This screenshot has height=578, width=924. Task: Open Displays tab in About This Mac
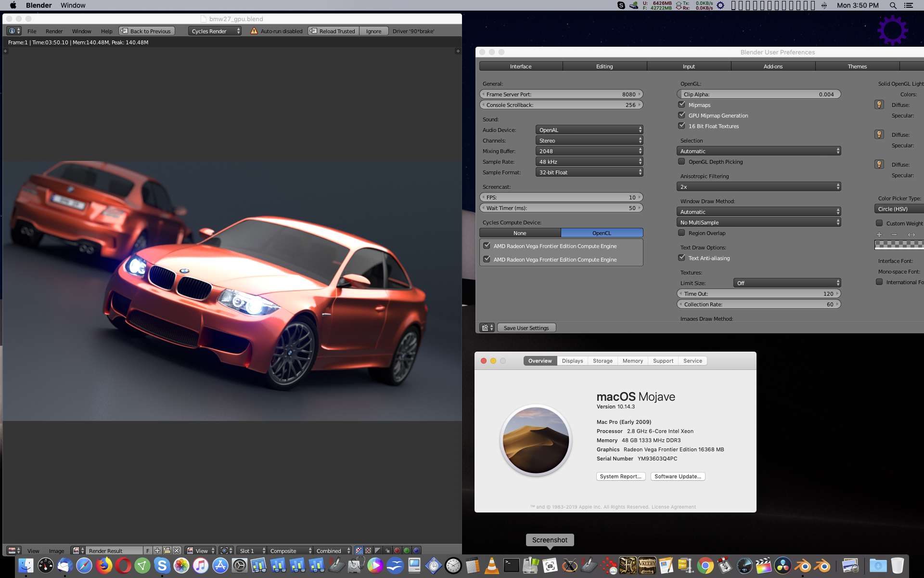pos(572,361)
